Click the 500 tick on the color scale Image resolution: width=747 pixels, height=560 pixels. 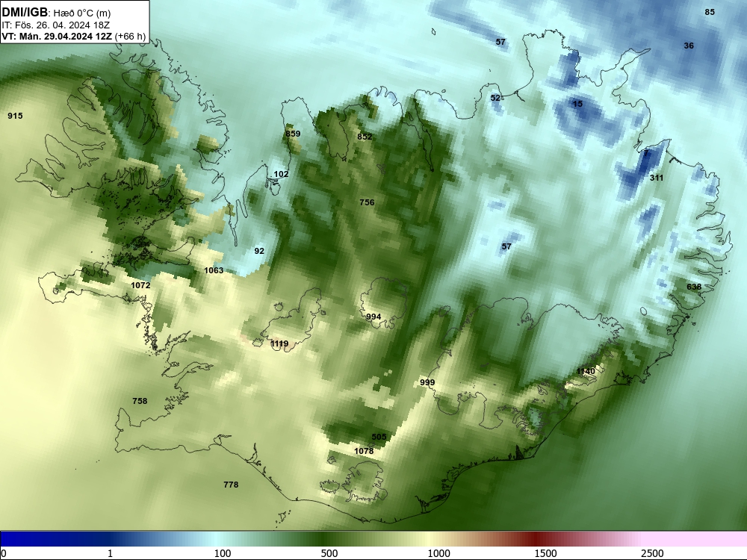point(329,553)
